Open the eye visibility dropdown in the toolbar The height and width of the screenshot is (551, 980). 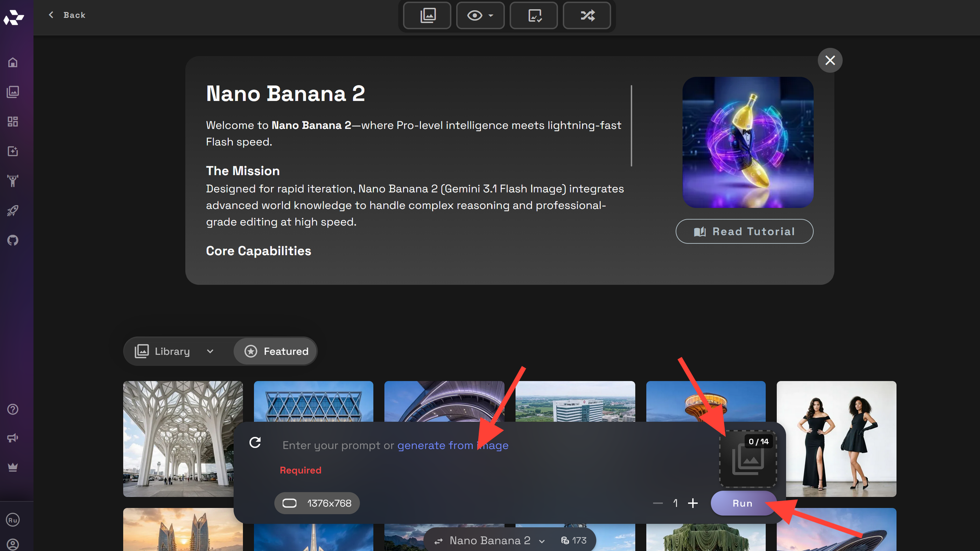coord(480,16)
